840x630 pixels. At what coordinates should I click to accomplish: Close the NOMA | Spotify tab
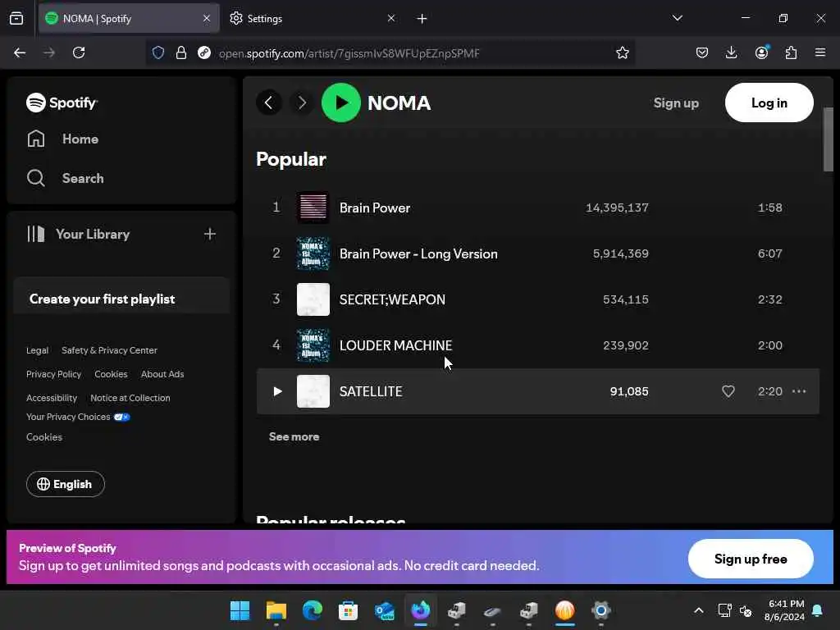(x=207, y=19)
